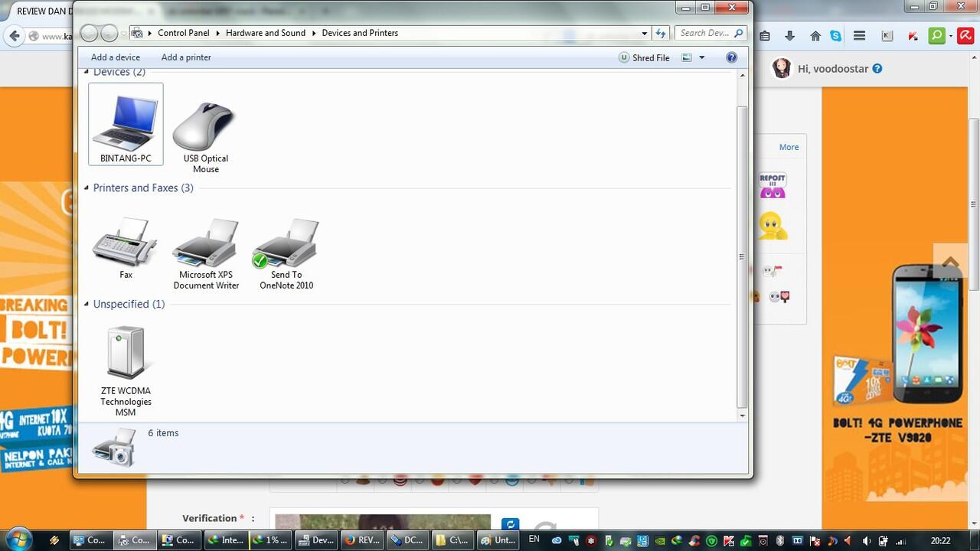Viewport: 980px width, 551px height.
Task: Open Firefox bookmarks list icon
Action: click(764, 36)
